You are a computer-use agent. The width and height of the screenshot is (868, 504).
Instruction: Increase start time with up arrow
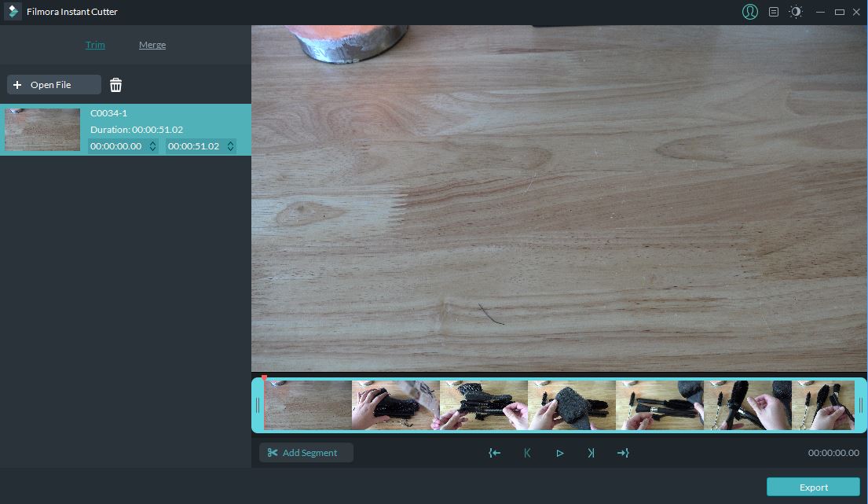coord(153,143)
